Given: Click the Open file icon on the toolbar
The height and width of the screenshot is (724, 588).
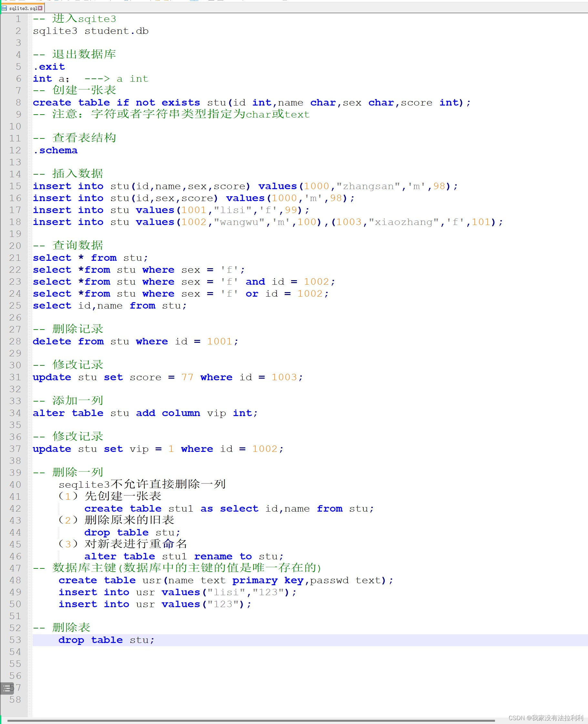Looking at the screenshot, I should (x=13, y=2).
